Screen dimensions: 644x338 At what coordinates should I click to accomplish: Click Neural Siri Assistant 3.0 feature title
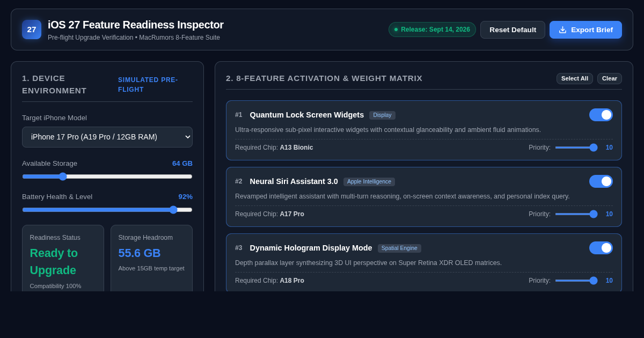coord(294,181)
